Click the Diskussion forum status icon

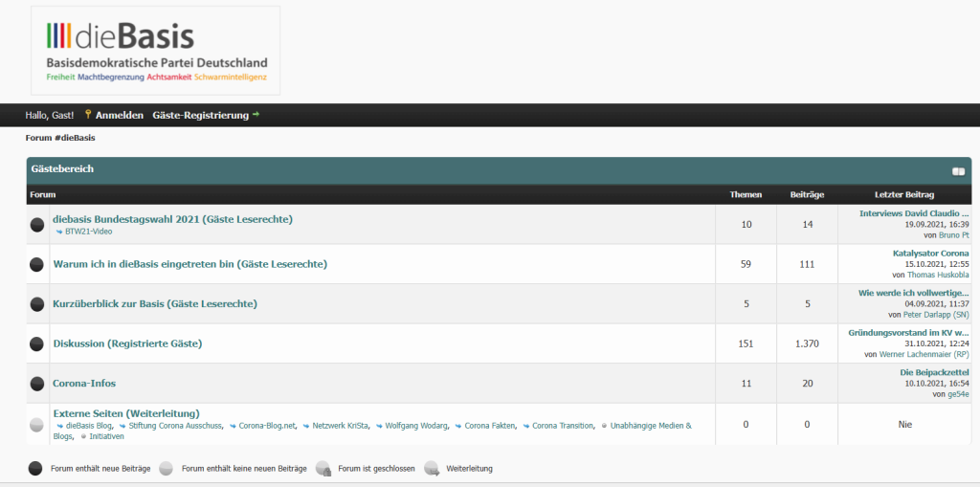click(37, 343)
